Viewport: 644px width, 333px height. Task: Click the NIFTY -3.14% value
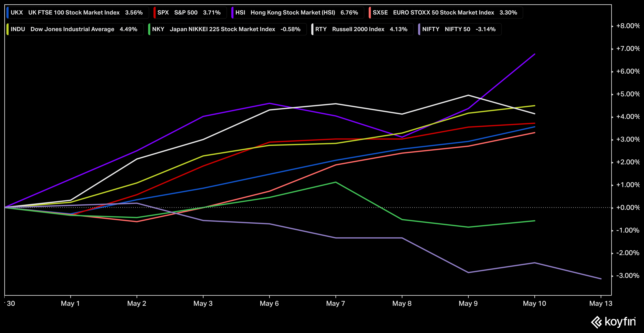486,29
